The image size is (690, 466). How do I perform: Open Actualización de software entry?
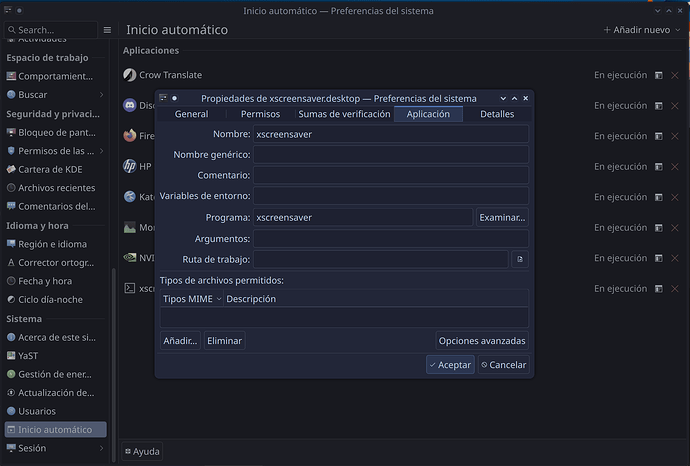55,393
